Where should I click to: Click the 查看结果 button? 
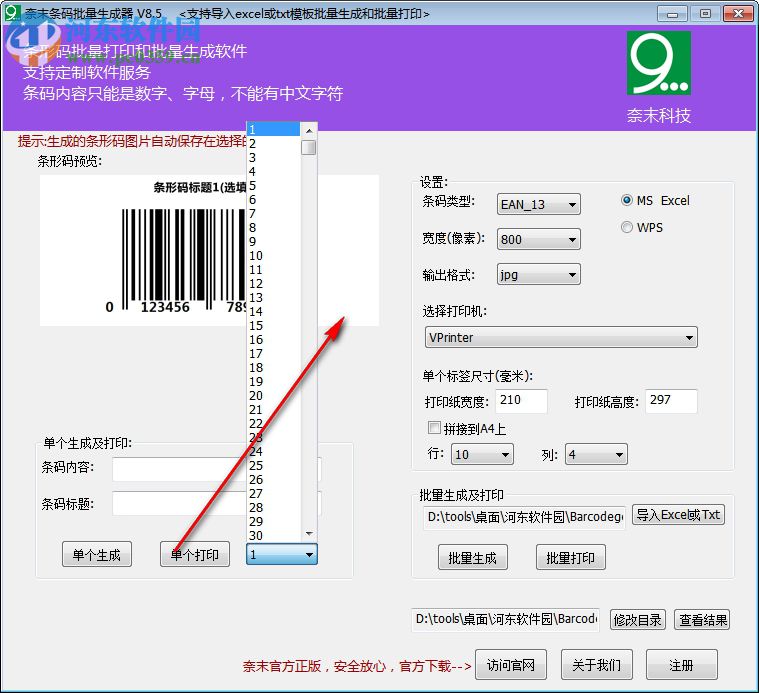pyautogui.click(x=702, y=619)
